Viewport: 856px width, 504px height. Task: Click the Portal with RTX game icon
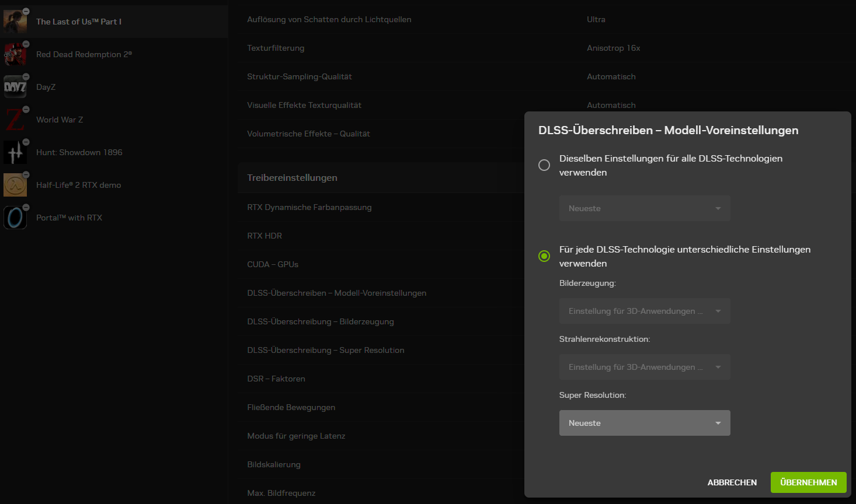point(15,218)
